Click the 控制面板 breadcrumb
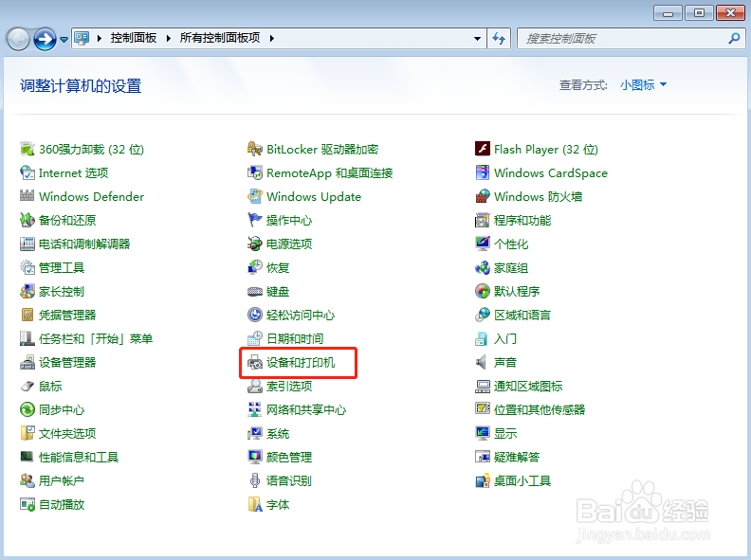Image resolution: width=751 pixels, height=560 pixels. pyautogui.click(x=134, y=38)
